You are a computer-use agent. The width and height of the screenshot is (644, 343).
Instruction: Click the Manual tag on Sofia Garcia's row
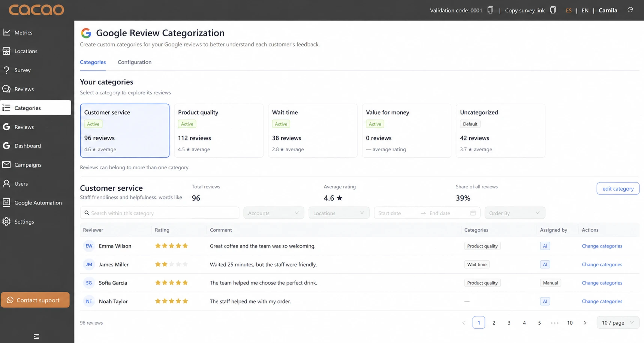(x=550, y=283)
